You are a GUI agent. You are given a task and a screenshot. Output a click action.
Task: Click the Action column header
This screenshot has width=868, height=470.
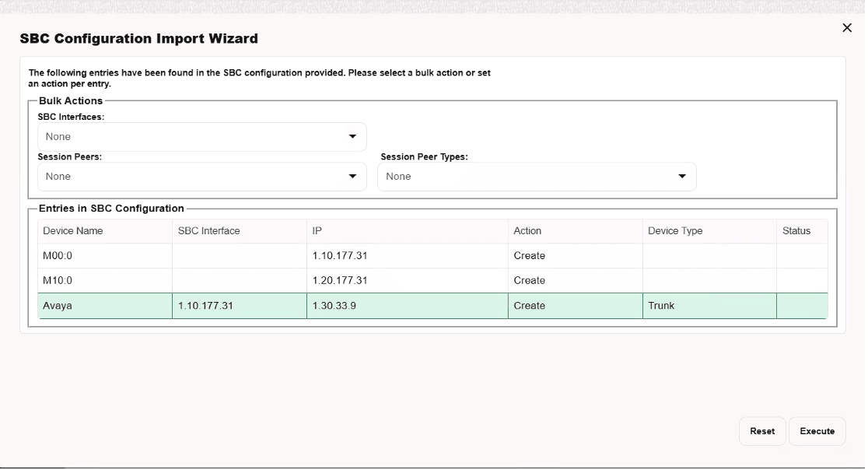tap(527, 231)
